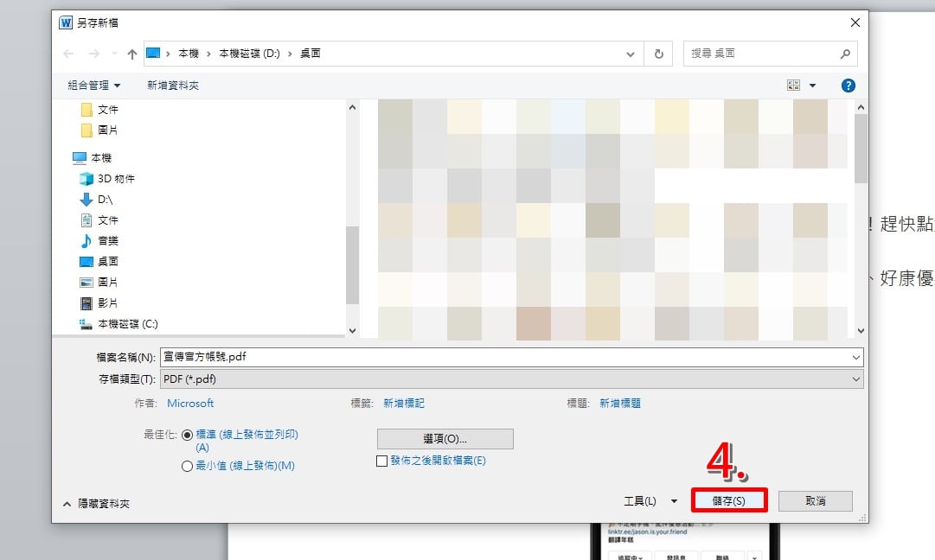This screenshot has height=560, width=935.
Task: Click the computer icon in address bar
Action: (x=153, y=53)
